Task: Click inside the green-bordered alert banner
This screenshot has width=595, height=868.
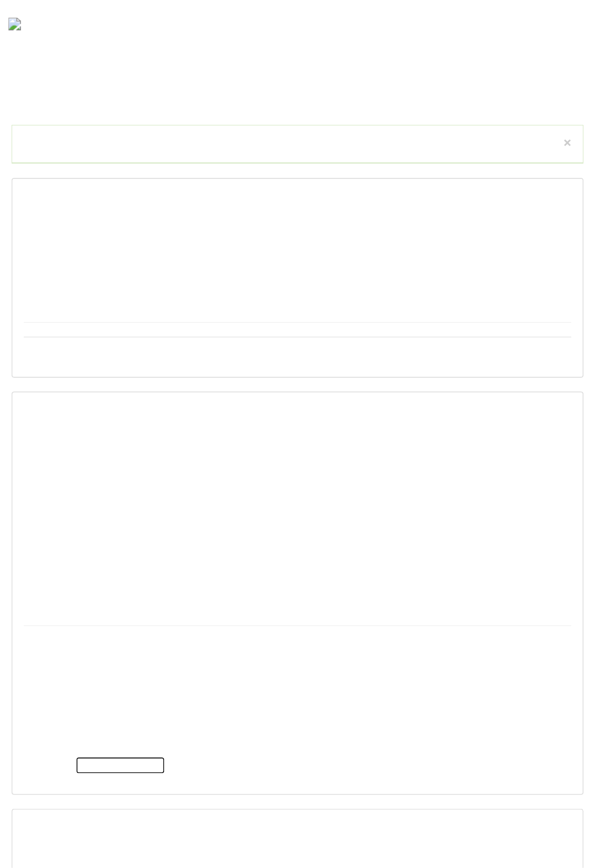Action: [x=287, y=144]
